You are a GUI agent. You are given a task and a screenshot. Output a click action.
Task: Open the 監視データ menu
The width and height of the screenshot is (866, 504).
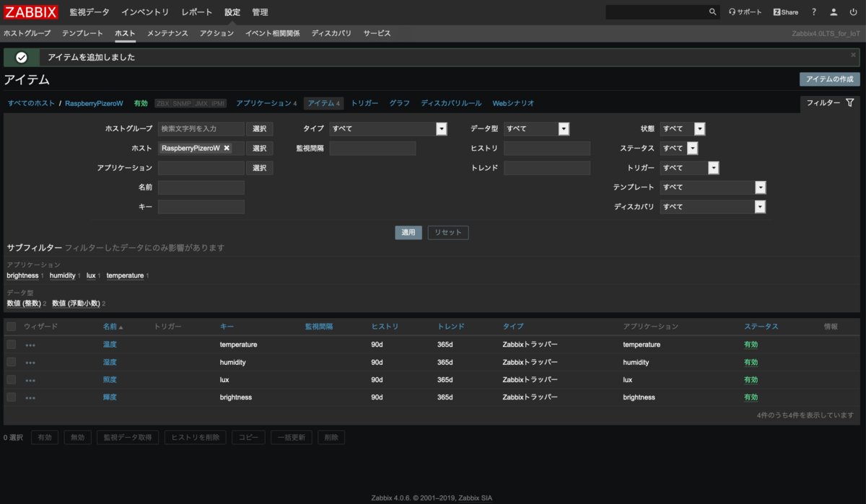[89, 12]
